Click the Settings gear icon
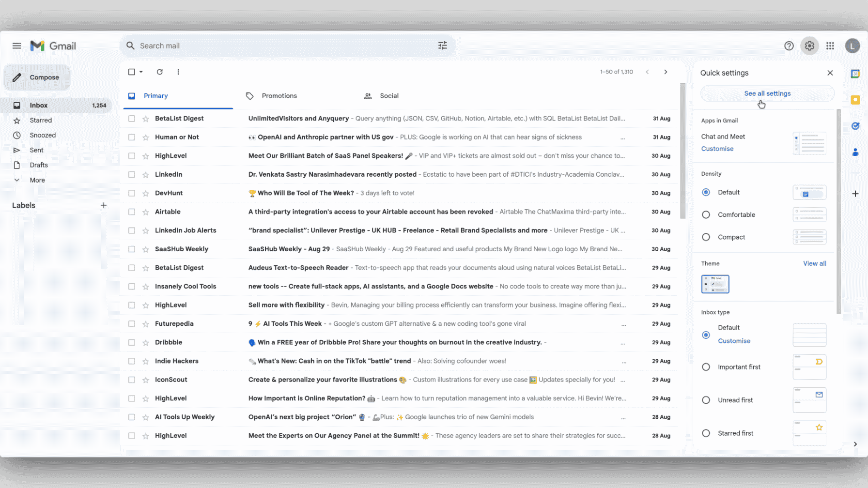 809,46
